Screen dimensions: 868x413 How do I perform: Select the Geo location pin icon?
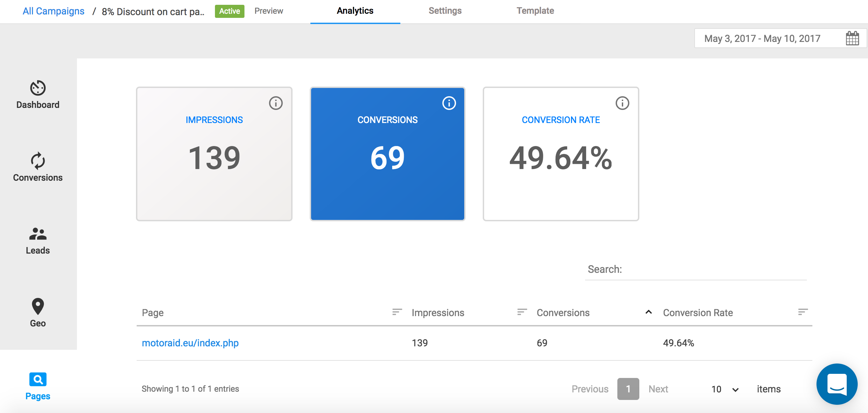pos(38,306)
